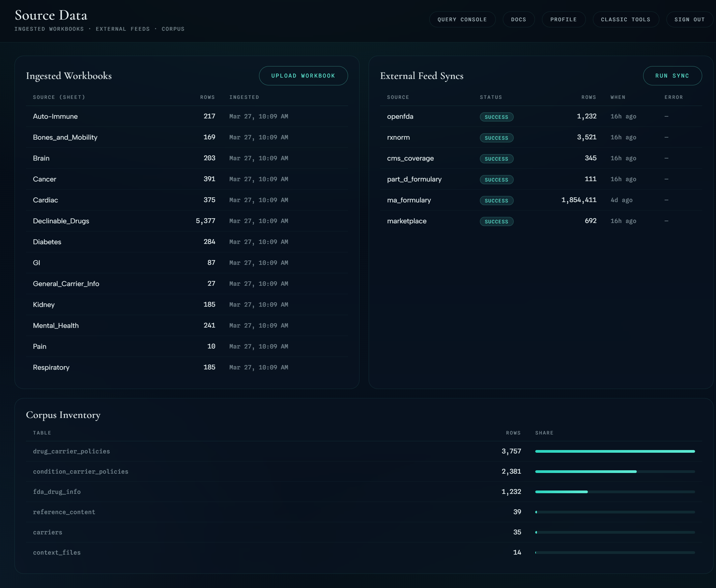Click the SUCCESS badge for rxnorm
This screenshot has height=588, width=716.
497,138
